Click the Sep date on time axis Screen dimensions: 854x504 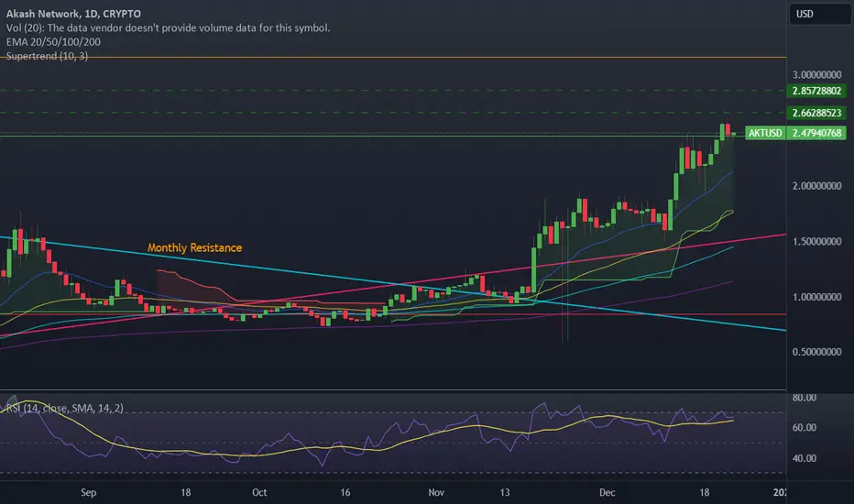click(88, 493)
